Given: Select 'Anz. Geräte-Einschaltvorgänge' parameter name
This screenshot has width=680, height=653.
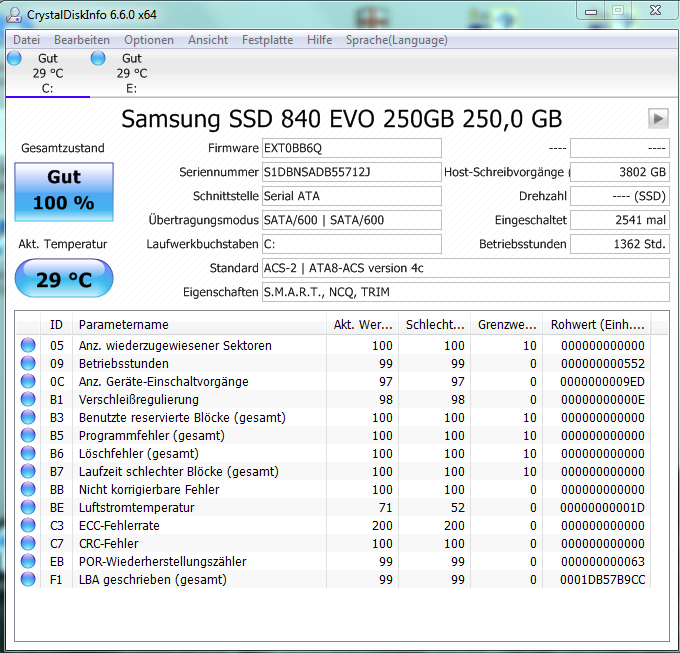Looking at the screenshot, I should 163,382.
